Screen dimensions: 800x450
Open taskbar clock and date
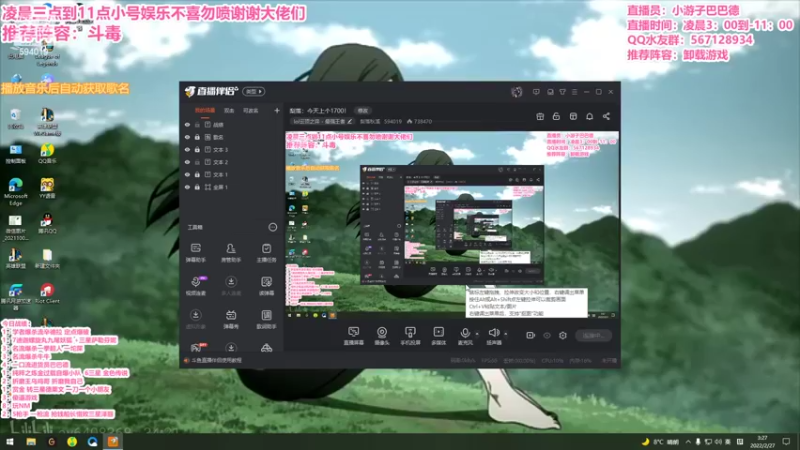coord(763,442)
